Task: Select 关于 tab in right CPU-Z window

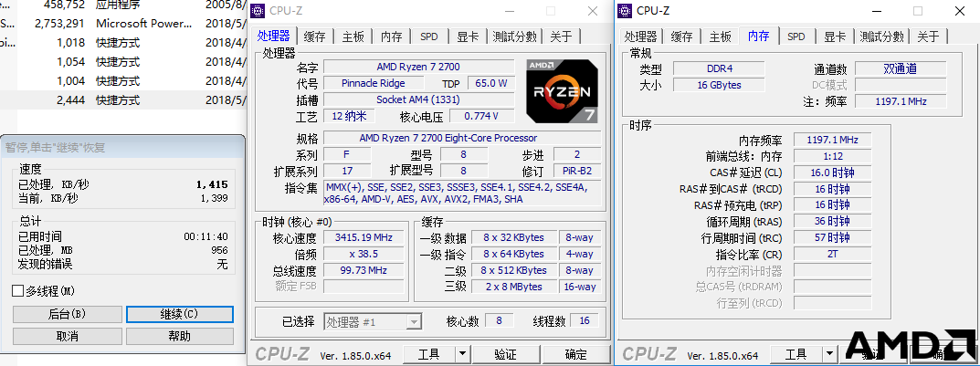Action: point(928,37)
